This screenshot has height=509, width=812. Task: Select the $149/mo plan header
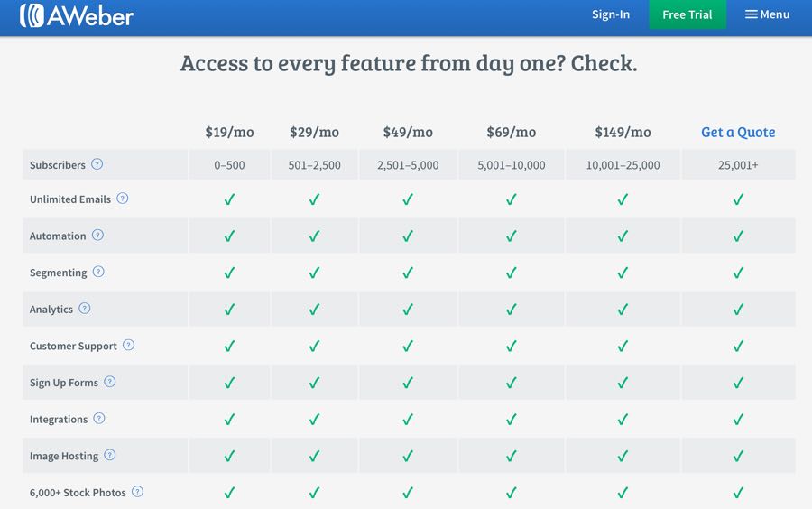tap(623, 132)
